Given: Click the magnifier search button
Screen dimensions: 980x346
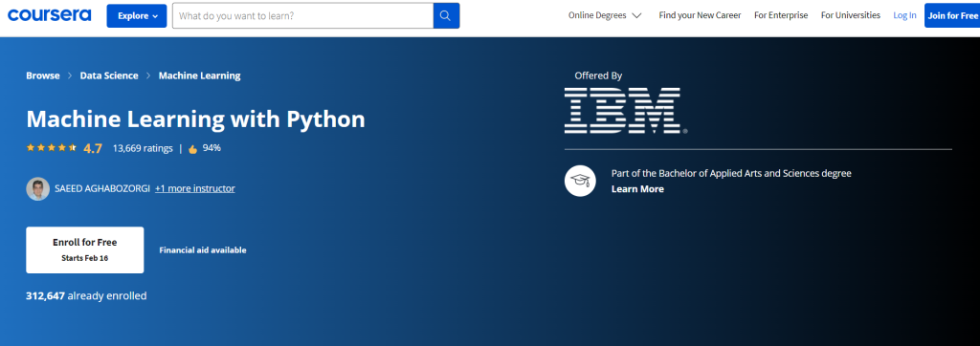Looking at the screenshot, I should click(x=446, y=15).
